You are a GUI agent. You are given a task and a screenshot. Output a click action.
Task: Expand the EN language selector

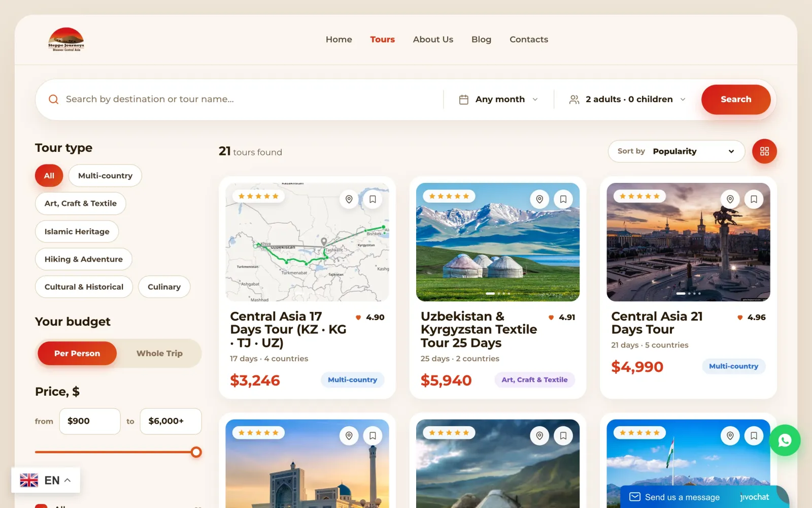(x=46, y=480)
